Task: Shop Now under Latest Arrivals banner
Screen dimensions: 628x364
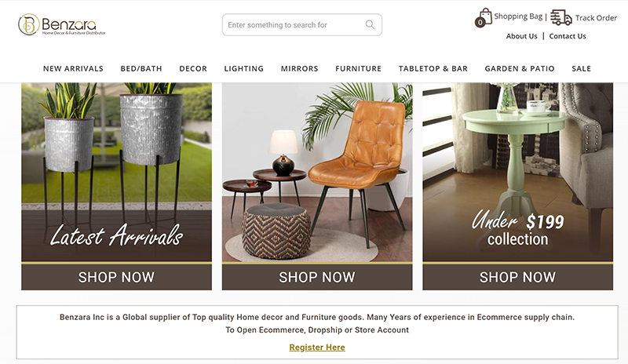Action: pyautogui.click(x=116, y=277)
